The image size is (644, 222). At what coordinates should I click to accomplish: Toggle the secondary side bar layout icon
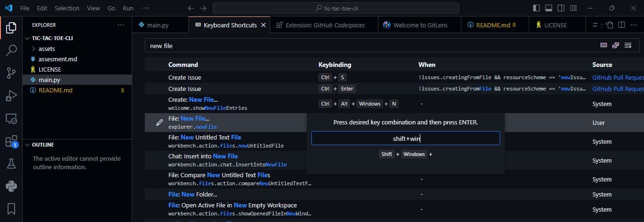[x=561, y=8]
